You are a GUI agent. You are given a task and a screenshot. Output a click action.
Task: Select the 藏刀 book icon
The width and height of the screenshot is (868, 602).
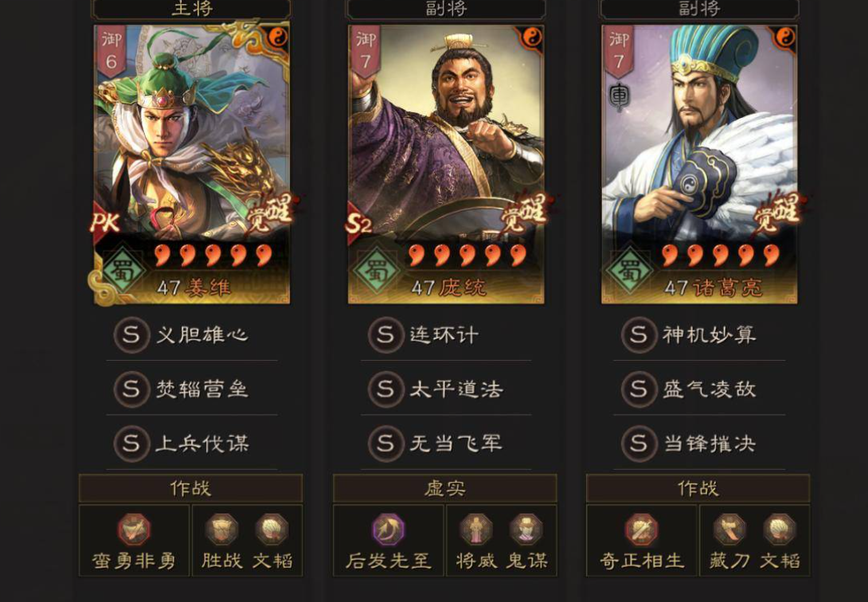(x=729, y=530)
